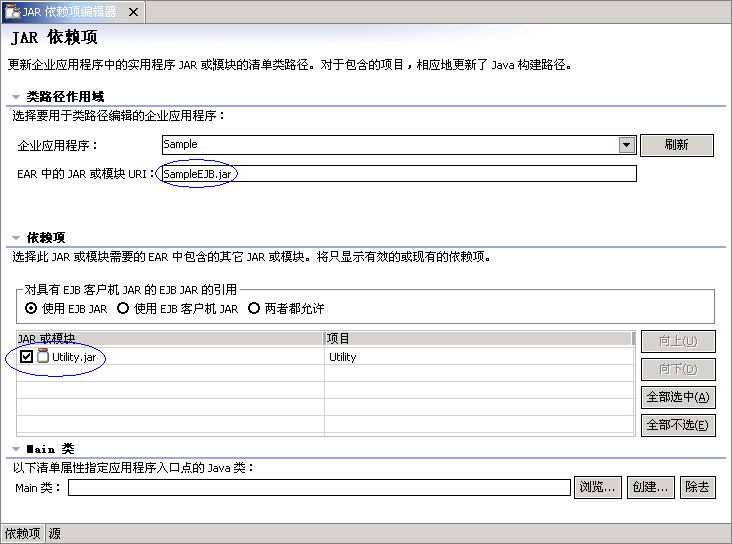Select the Utility.jar row text

point(74,357)
